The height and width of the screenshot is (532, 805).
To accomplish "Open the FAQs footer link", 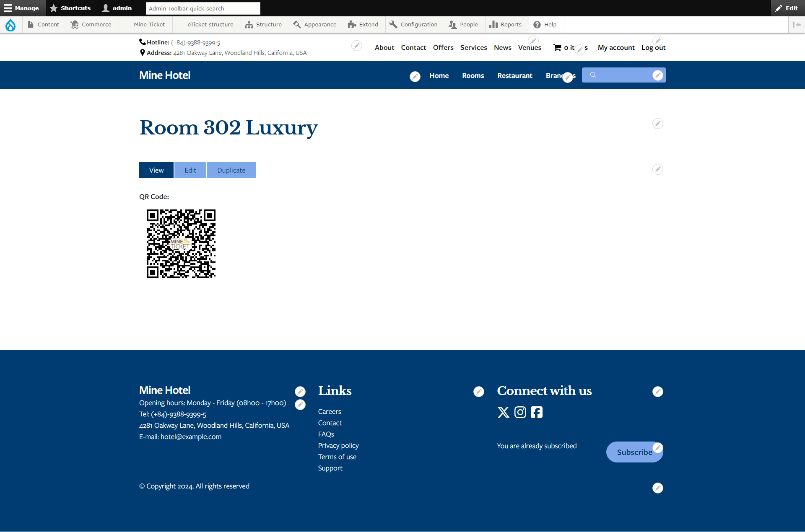I will pos(326,434).
